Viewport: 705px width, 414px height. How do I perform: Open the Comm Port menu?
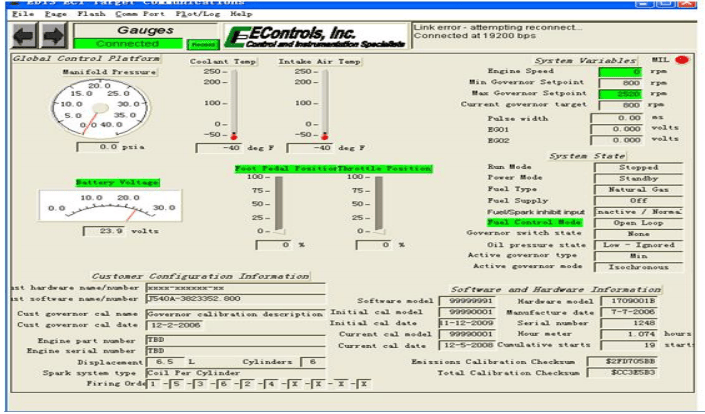pyautogui.click(x=140, y=14)
